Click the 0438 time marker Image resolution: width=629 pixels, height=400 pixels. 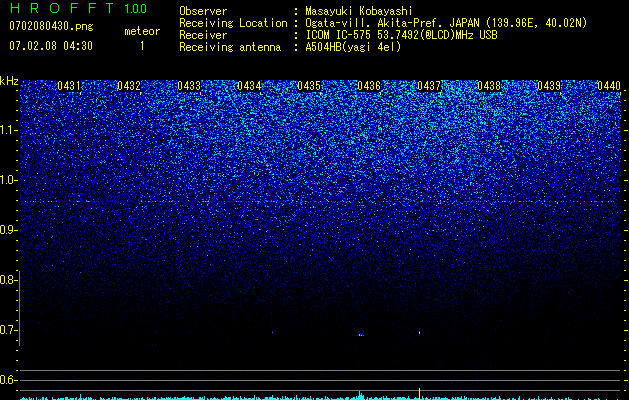point(489,86)
